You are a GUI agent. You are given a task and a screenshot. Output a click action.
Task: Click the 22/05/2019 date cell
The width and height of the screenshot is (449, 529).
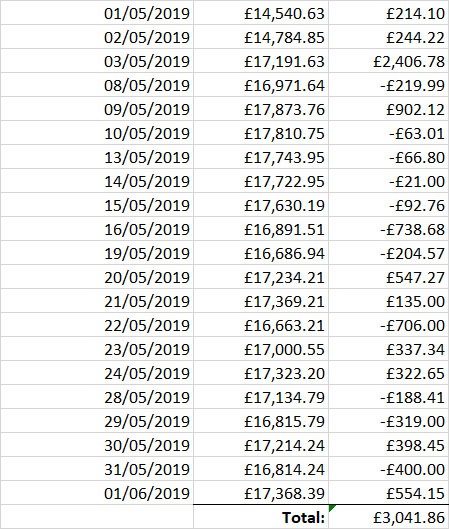point(97,325)
